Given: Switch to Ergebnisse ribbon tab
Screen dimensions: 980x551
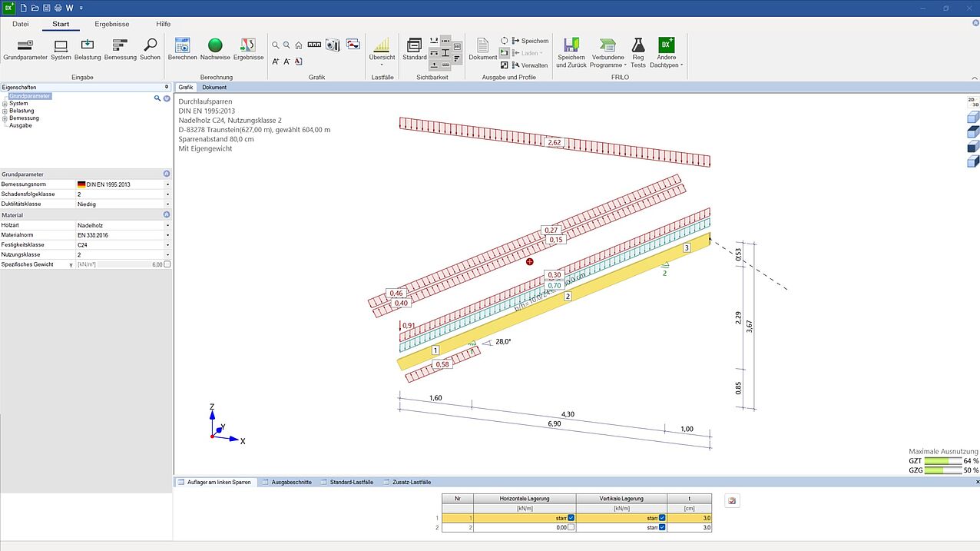Looking at the screenshot, I should click(112, 24).
